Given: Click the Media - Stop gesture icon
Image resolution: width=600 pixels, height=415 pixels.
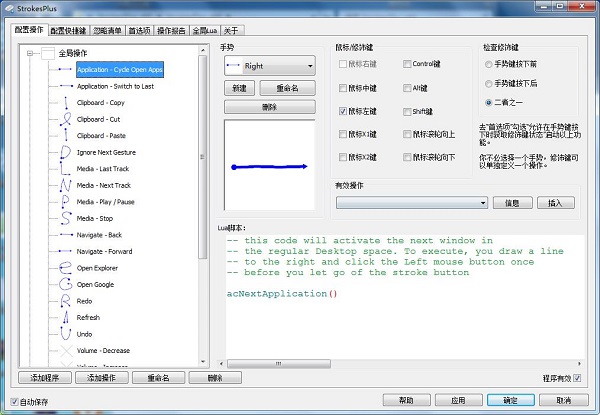Looking at the screenshot, I should pos(66,217).
